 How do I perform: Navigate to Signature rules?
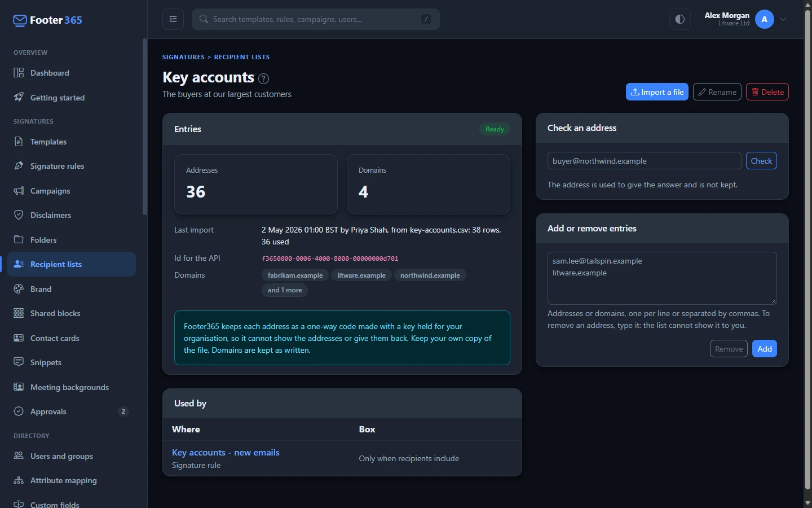[71, 166]
